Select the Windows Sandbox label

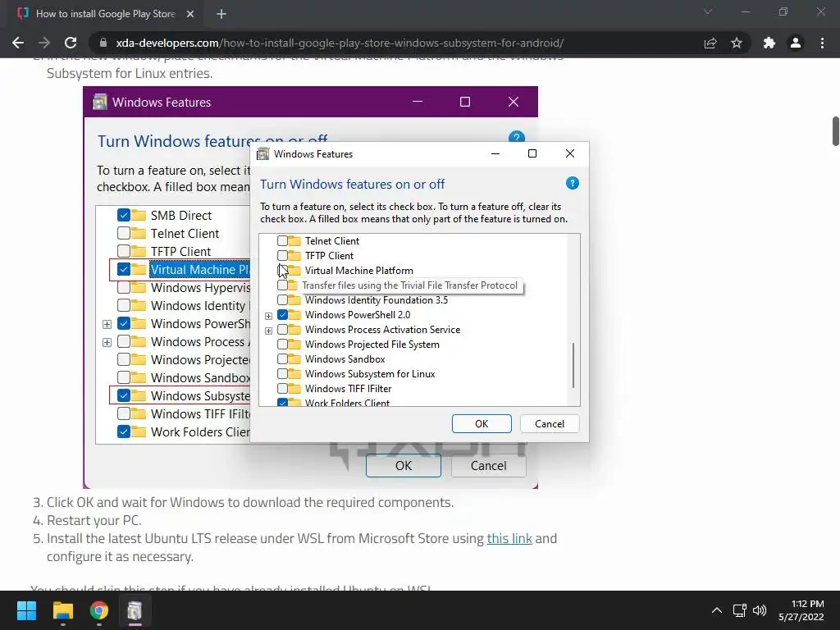pyautogui.click(x=345, y=359)
